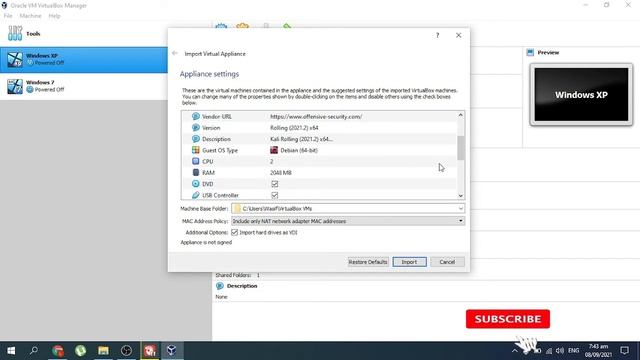Image resolution: width=640 pixels, height=360 pixels.
Task: Close the Import Virtual Appliance dialog
Action: (x=458, y=36)
